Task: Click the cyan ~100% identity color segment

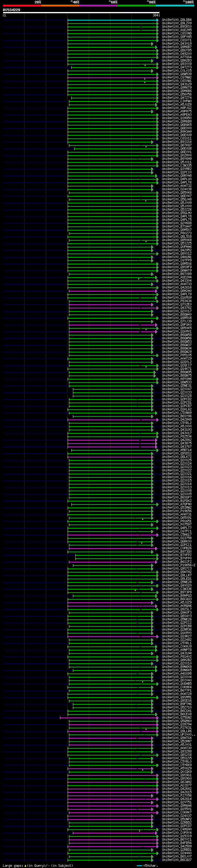Action: [175, 6]
